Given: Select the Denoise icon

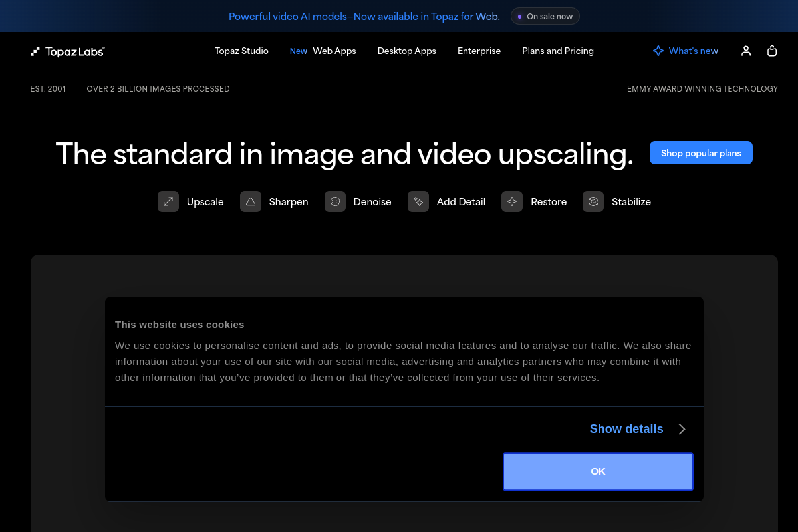Looking at the screenshot, I should coord(335,201).
